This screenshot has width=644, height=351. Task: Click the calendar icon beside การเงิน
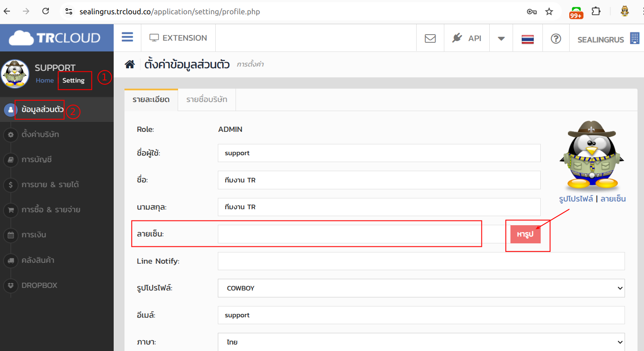point(10,236)
